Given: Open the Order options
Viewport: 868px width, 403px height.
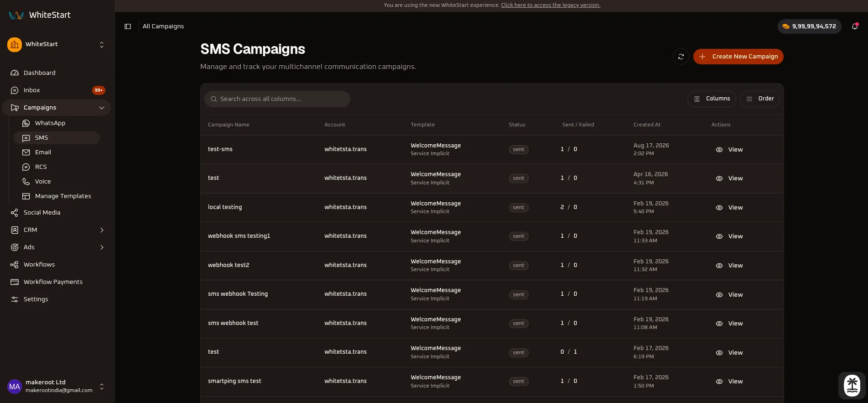Looking at the screenshot, I should pos(760,99).
